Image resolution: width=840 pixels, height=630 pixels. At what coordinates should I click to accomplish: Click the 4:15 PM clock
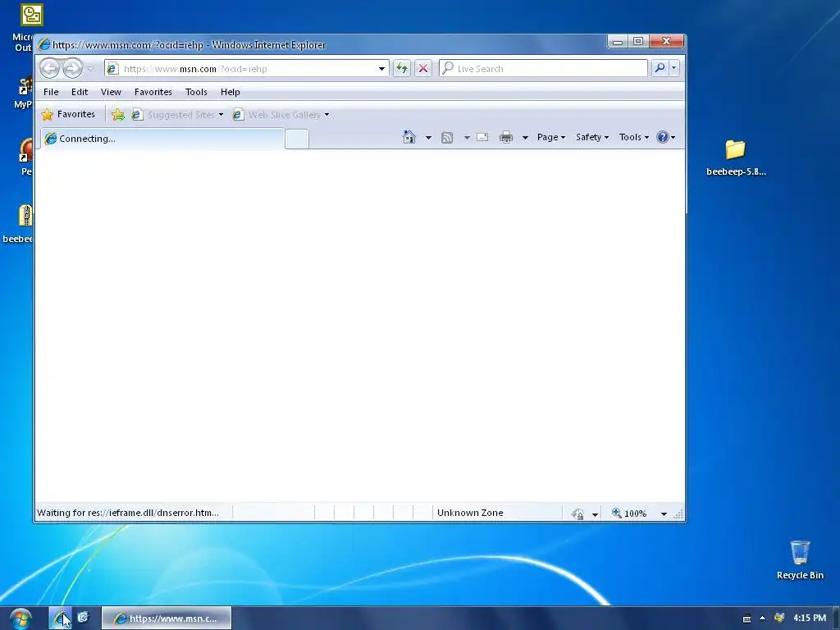click(810, 619)
